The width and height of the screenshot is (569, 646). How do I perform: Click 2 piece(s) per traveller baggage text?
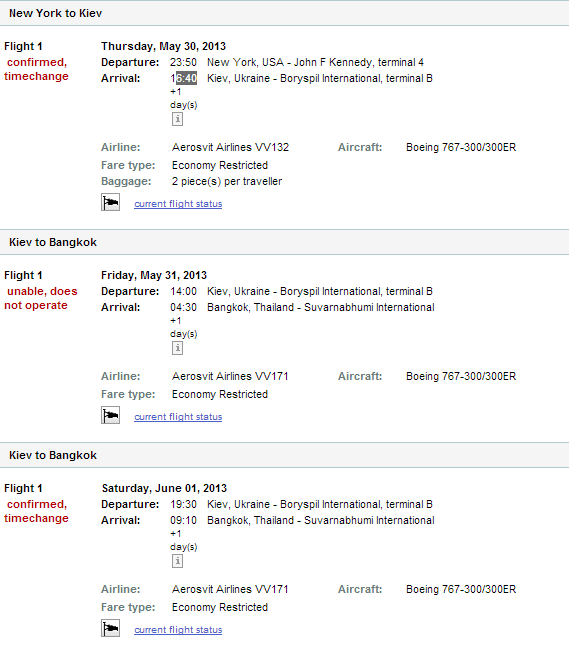(x=227, y=181)
